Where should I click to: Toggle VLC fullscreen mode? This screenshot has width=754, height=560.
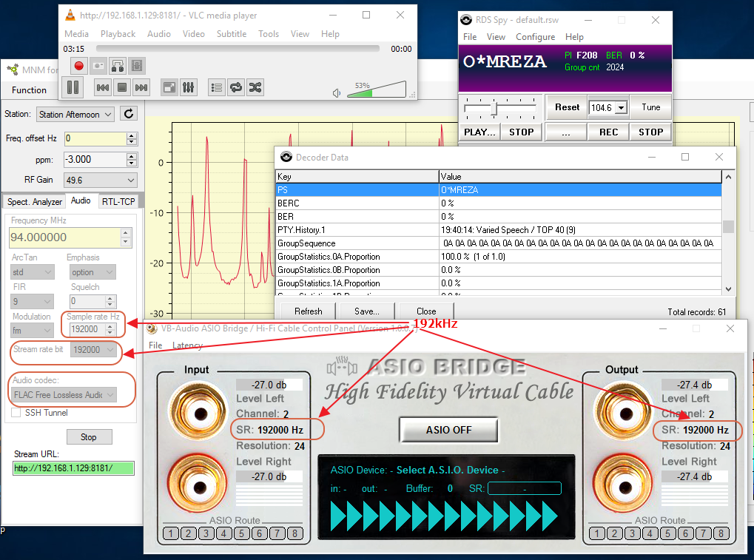tap(169, 87)
